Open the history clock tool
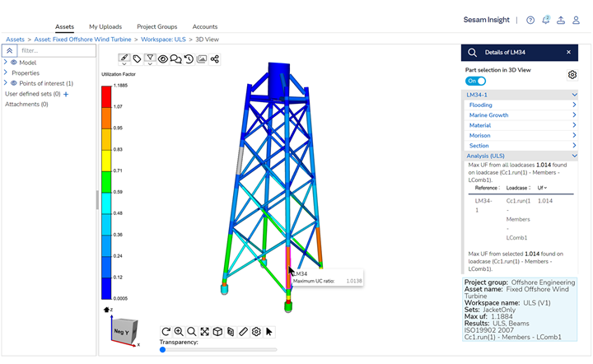Image resolution: width=593 pixels, height=364 pixels. (189, 59)
